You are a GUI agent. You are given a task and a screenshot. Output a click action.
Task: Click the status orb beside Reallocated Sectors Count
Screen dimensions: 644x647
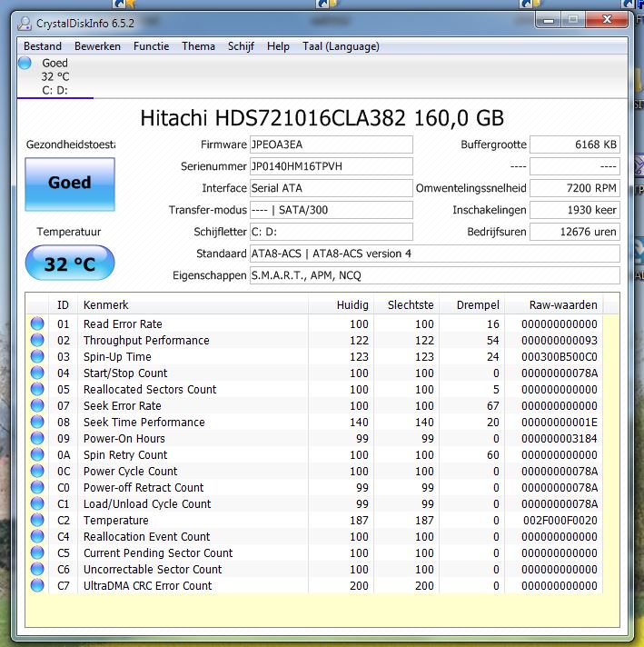[37, 390]
